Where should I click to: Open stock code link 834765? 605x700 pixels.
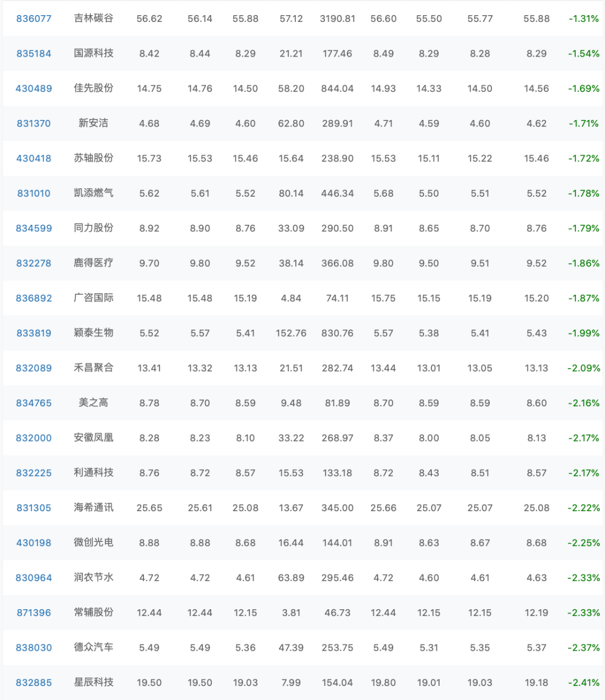(34, 403)
